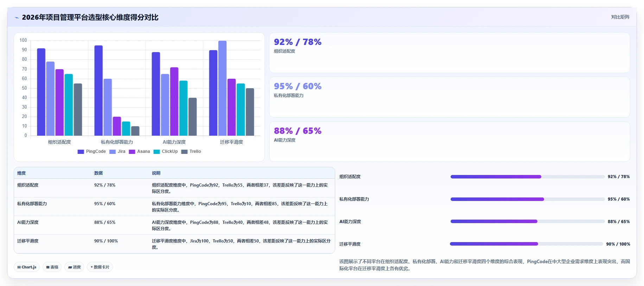This screenshot has height=286, width=644.
Task: Select the Jira bar in 迁移平滑度
Action: [x=222, y=88]
